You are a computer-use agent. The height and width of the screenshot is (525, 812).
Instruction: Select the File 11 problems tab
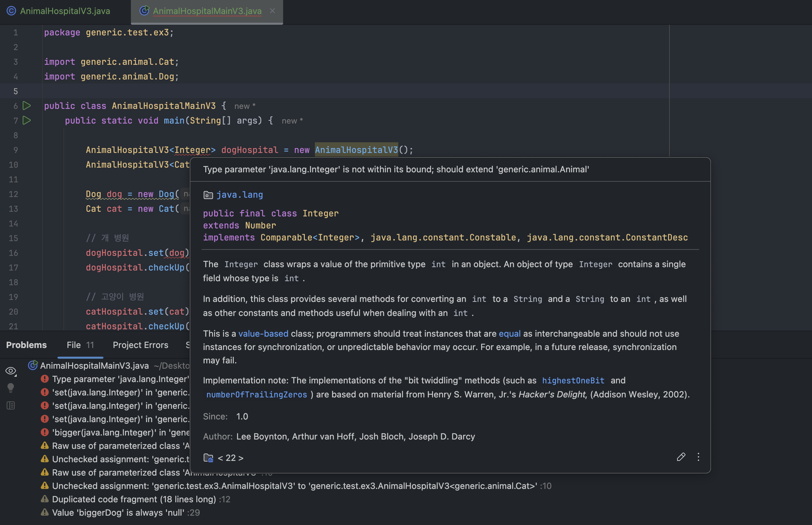(x=80, y=345)
